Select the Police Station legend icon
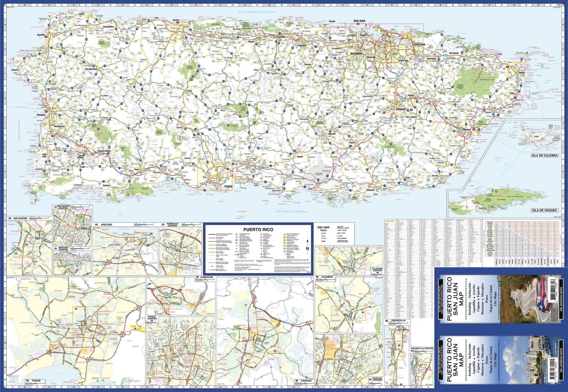 coord(261,246)
